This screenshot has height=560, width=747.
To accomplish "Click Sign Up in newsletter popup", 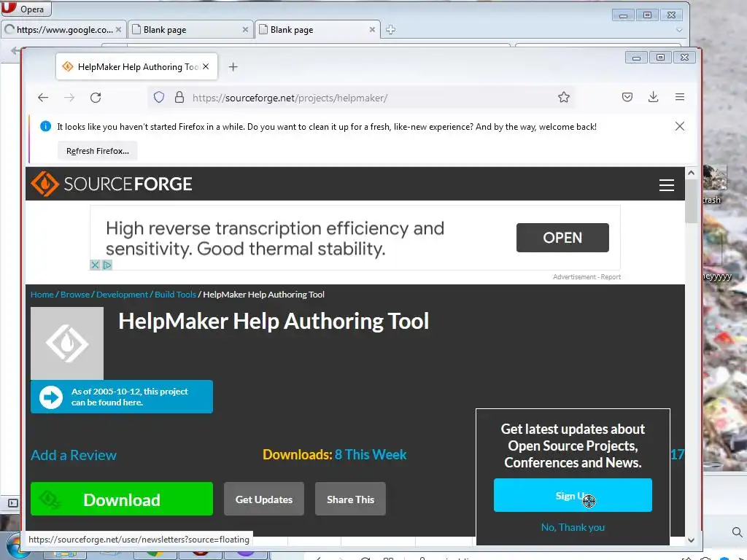I will coord(573,495).
